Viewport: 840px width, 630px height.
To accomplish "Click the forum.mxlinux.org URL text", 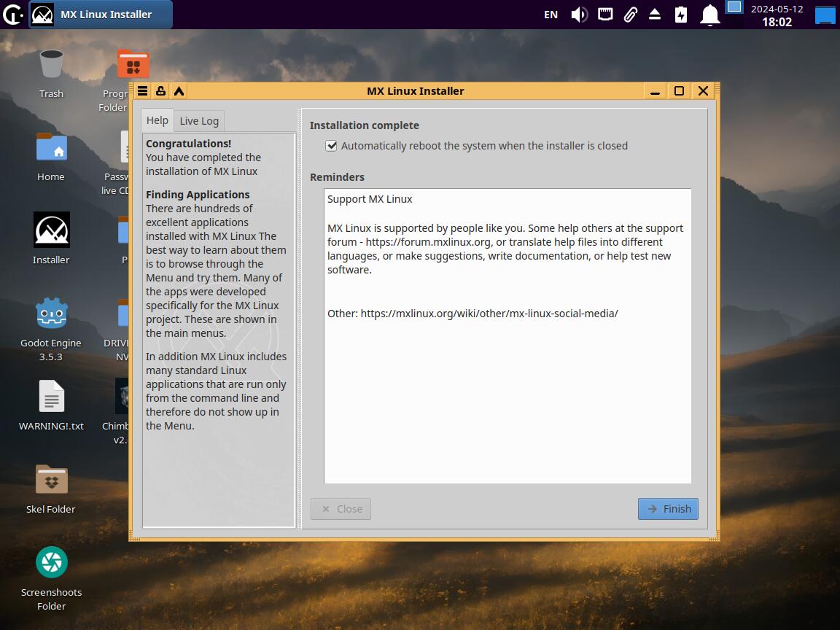I will [x=428, y=242].
